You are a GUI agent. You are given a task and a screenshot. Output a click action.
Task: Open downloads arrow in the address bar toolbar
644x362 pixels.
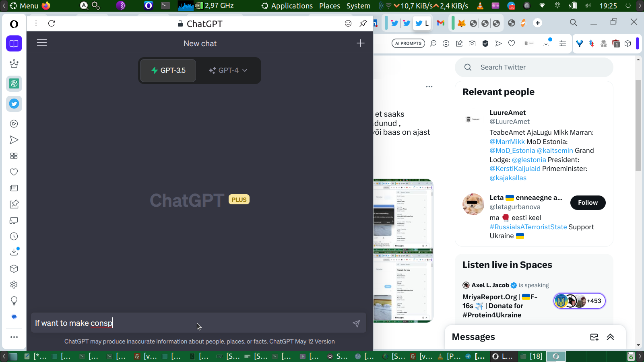coord(546,43)
